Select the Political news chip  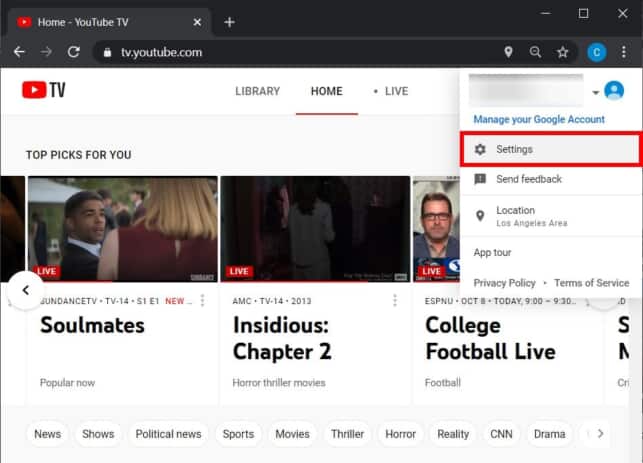pos(168,434)
